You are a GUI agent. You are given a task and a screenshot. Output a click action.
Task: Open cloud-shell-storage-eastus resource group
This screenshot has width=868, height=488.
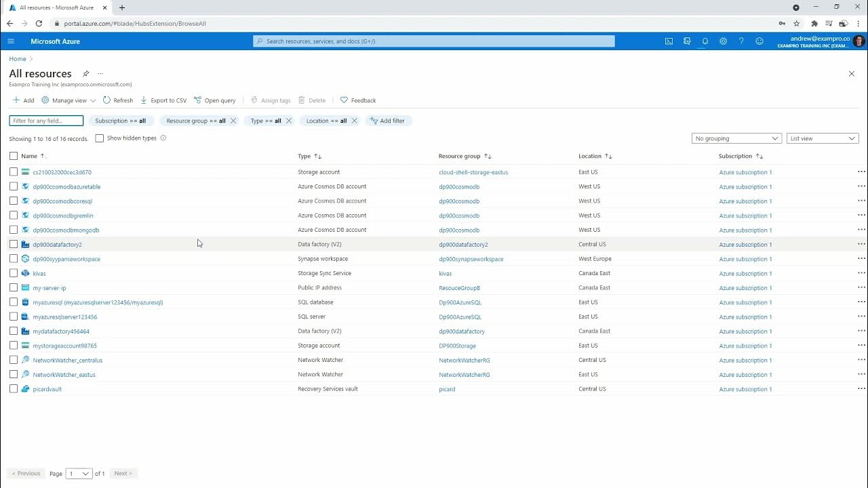pos(473,172)
